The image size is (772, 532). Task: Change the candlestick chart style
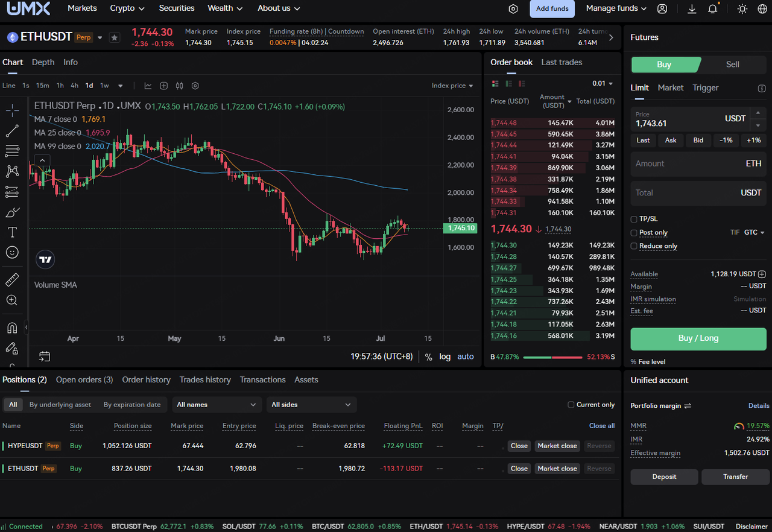coord(179,86)
